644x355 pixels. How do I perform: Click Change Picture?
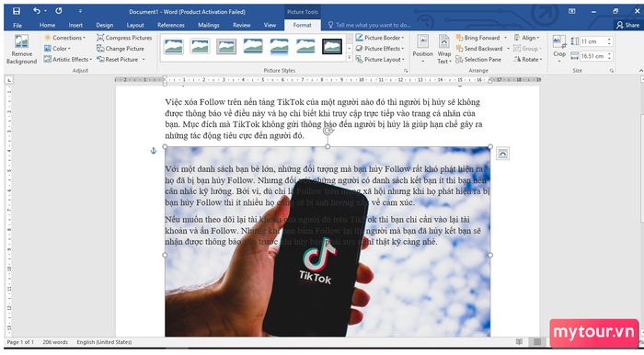pos(121,49)
